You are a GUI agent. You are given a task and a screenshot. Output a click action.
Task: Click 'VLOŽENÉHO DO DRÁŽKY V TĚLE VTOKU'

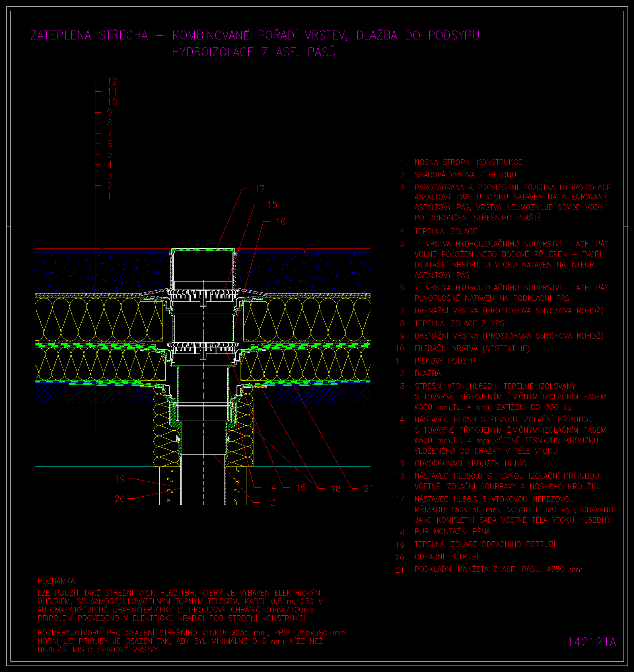click(486, 451)
